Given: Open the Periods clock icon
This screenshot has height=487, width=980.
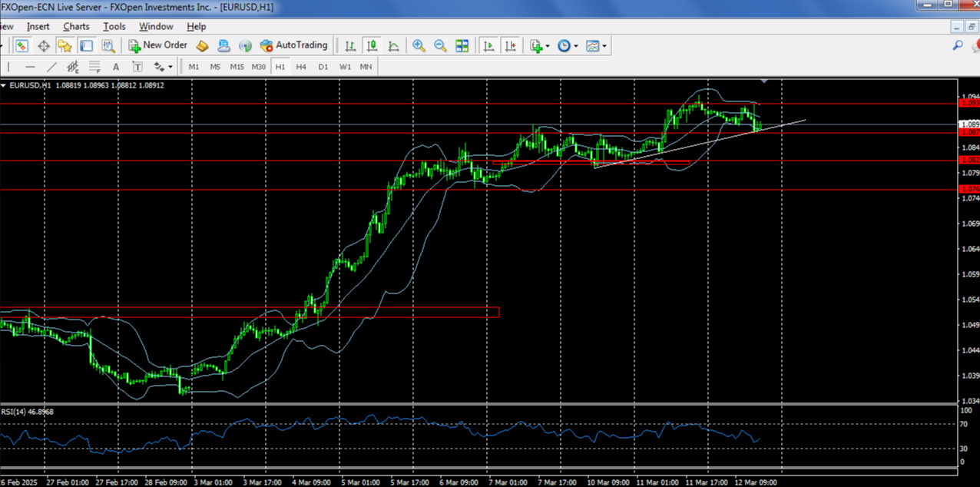Looking at the screenshot, I should 564,45.
